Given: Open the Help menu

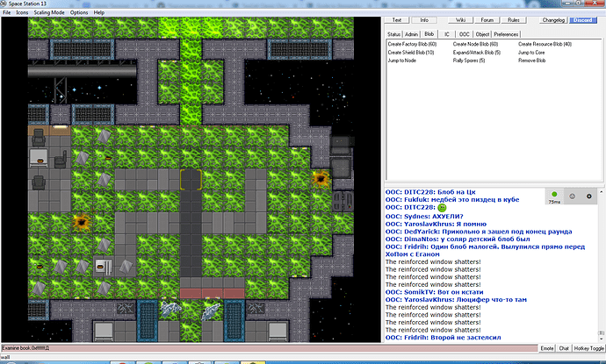Looking at the screenshot, I should tap(99, 12).
